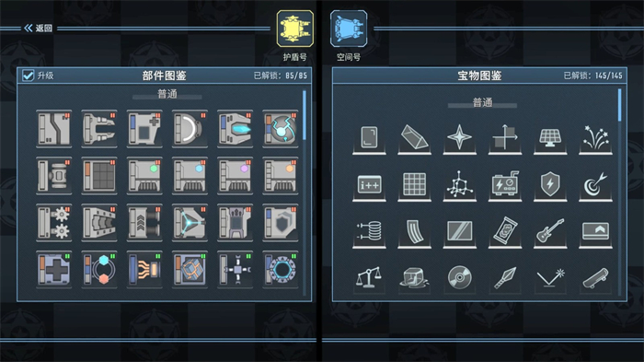Select the compact disc treasure icon
Viewport: 644px width, 362px height.
460,277
